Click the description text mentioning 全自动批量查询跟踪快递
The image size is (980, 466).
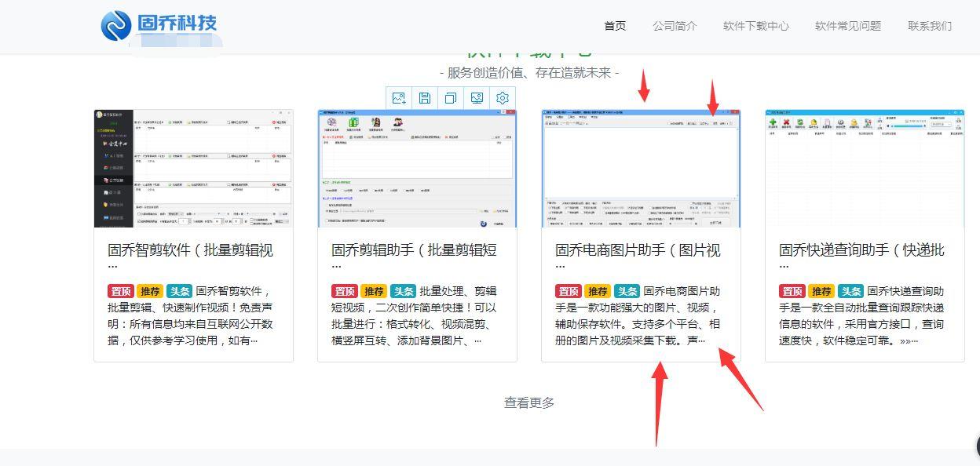coord(862,315)
